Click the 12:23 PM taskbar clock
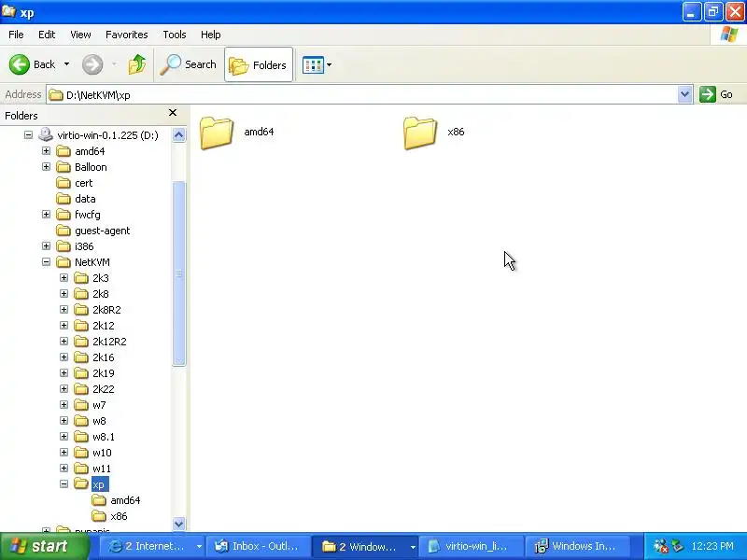Image resolution: width=747 pixels, height=560 pixels. click(712, 546)
